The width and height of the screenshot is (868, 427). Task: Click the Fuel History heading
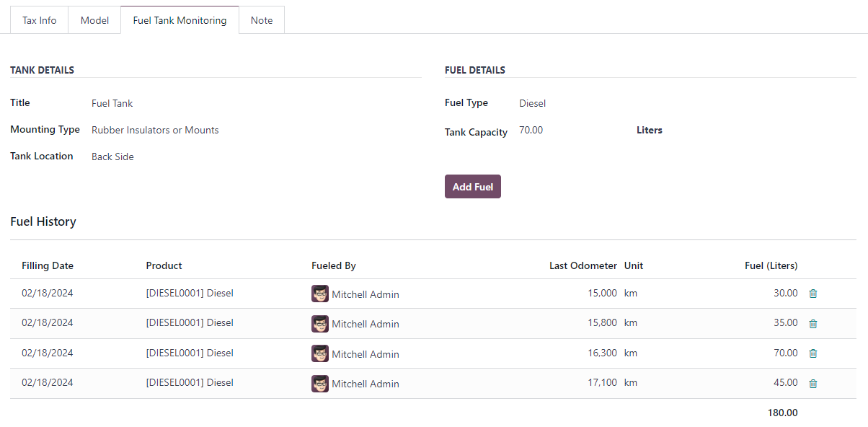pyautogui.click(x=43, y=221)
